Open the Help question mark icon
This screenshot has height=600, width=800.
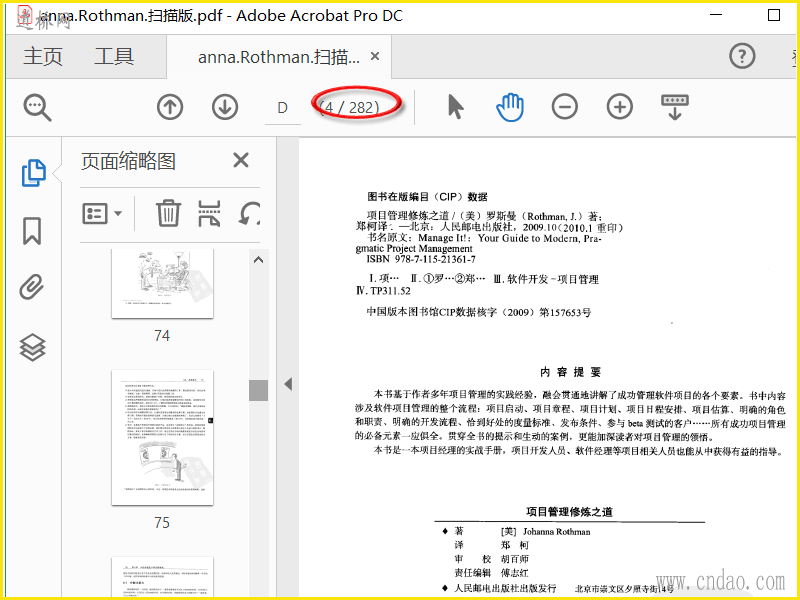pos(742,56)
